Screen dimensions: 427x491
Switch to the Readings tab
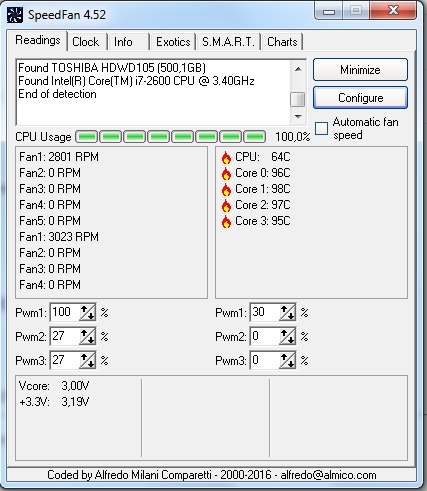[x=38, y=40]
